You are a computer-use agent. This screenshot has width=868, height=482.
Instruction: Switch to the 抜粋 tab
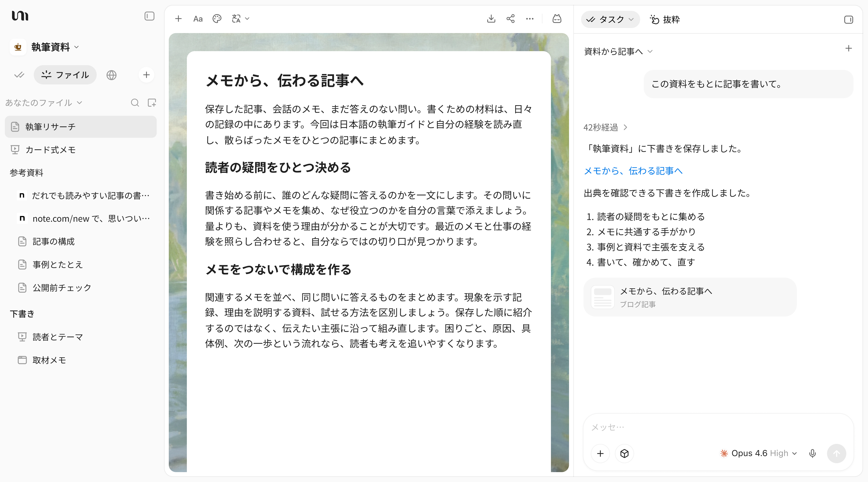tap(665, 20)
